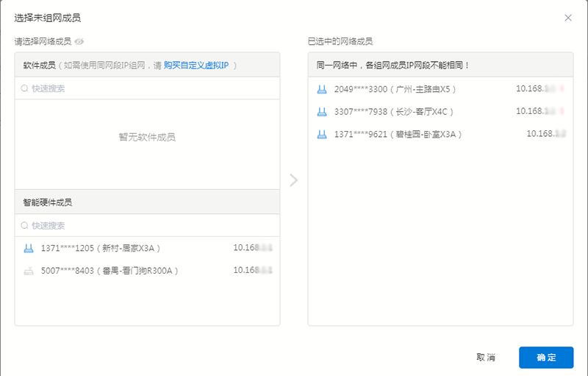The width and height of the screenshot is (588, 376).
Task: Focus the hardware member 快速搜索 field
Action: coord(148,225)
